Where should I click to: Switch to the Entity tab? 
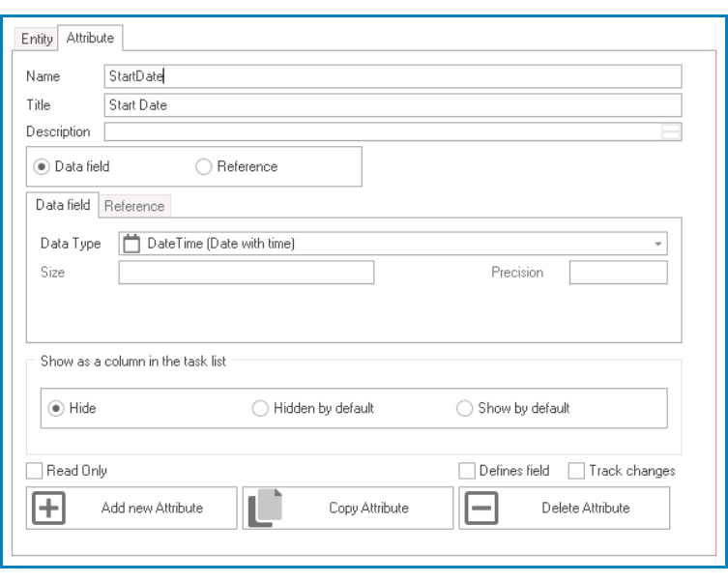[36, 39]
